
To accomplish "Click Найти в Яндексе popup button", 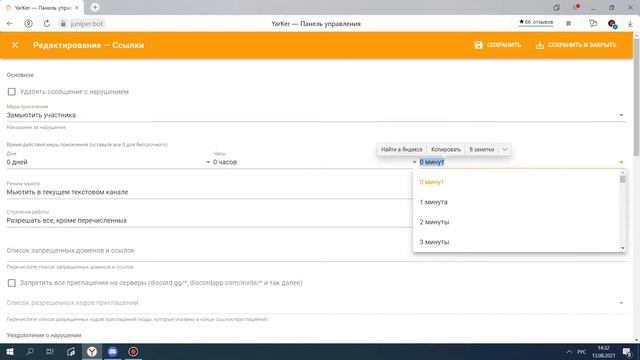I will pyautogui.click(x=402, y=149).
